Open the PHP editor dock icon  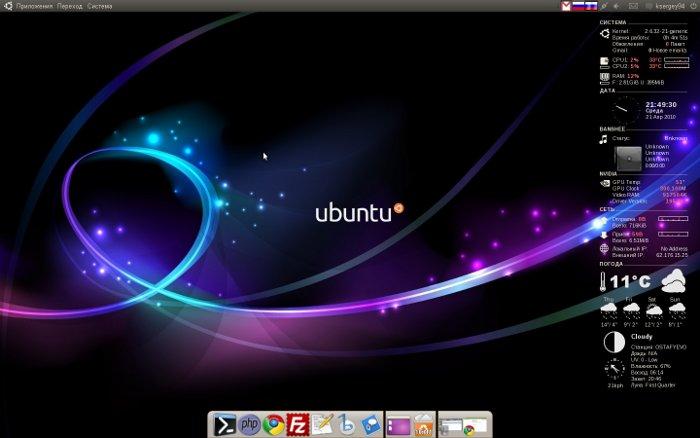click(249, 424)
